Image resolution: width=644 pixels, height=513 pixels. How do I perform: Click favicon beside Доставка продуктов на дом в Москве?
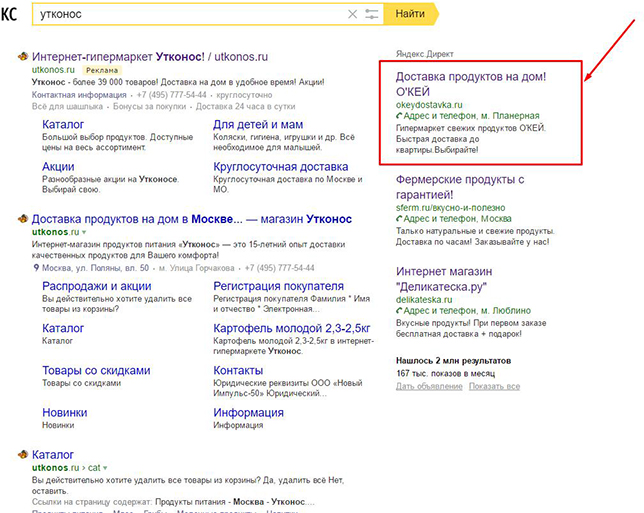click(23, 219)
